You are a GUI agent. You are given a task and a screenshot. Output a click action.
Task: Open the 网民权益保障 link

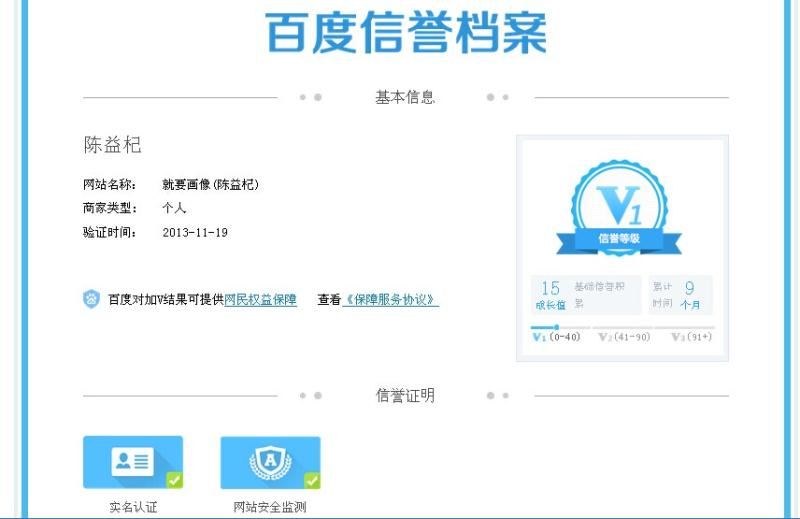[260, 300]
